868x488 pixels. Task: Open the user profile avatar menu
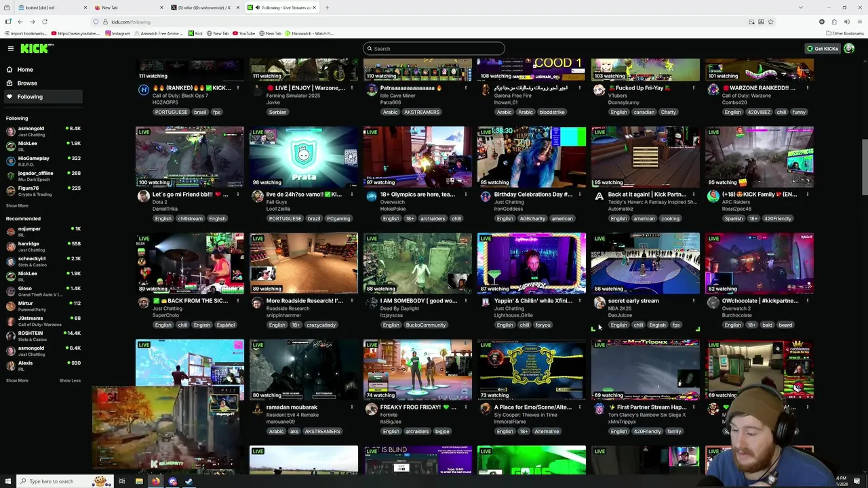(849, 48)
